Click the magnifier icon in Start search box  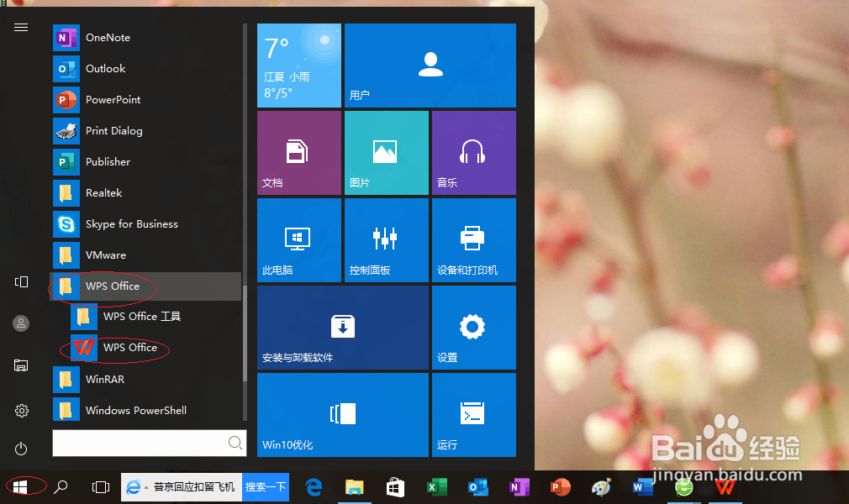coord(235,443)
